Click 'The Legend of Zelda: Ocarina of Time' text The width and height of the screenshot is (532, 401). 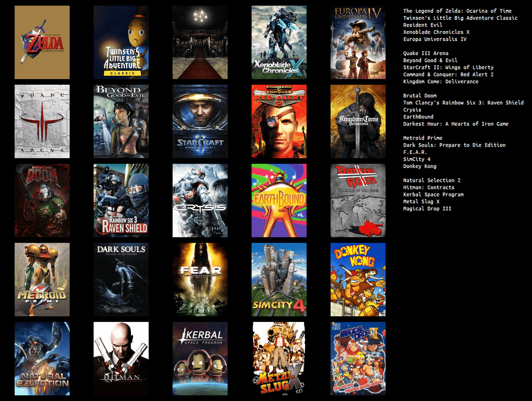click(x=457, y=11)
